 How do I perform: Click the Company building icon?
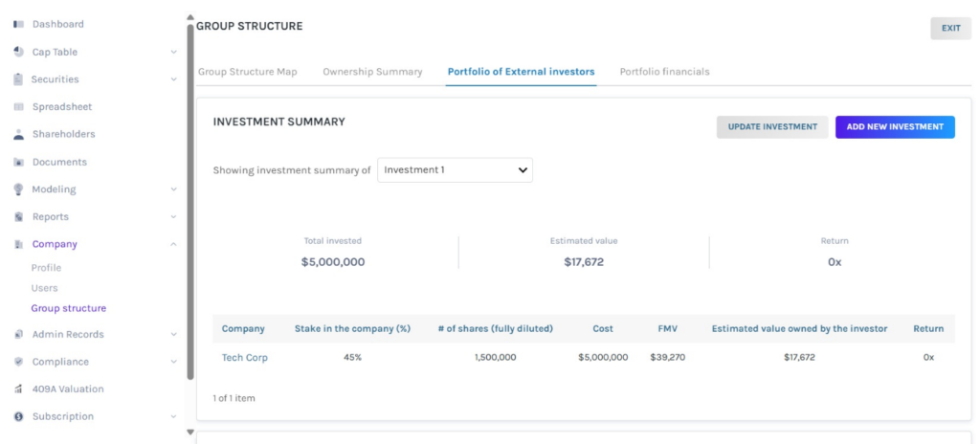(x=19, y=244)
